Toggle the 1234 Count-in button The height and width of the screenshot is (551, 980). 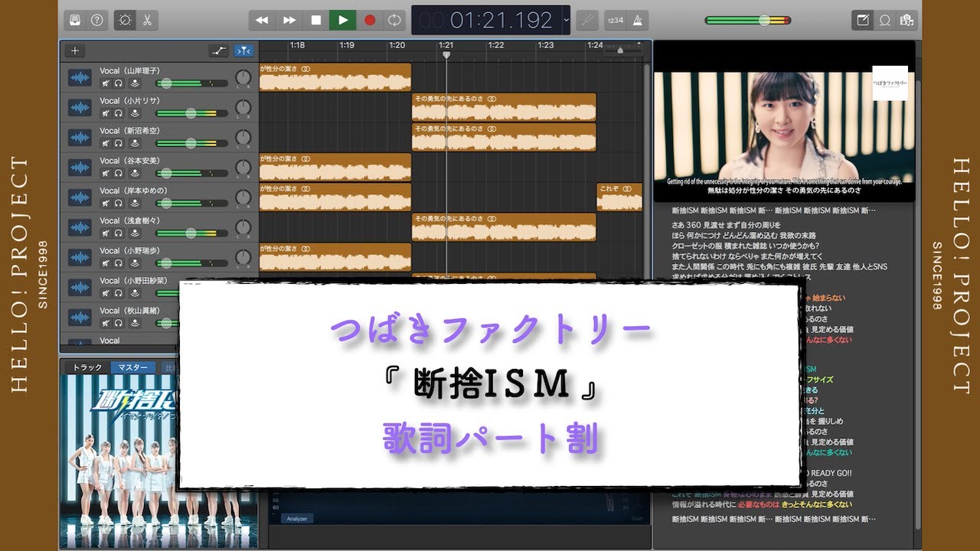pyautogui.click(x=615, y=20)
